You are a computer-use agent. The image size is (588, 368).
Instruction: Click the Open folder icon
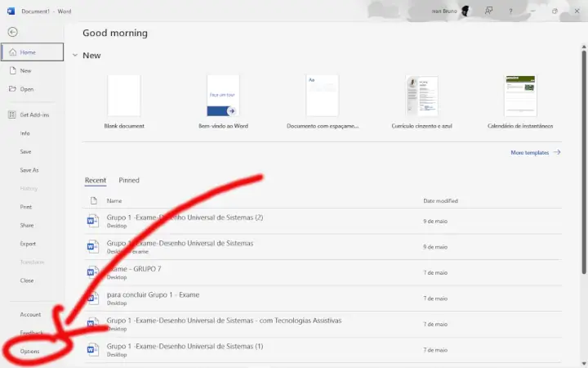12,89
